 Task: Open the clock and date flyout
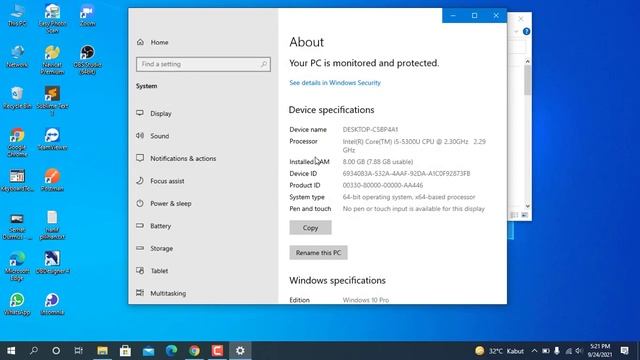click(599, 351)
